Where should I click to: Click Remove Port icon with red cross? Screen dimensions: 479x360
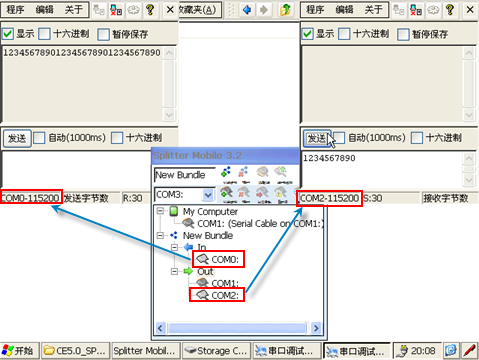pyautogui.click(x=244, y=193)
